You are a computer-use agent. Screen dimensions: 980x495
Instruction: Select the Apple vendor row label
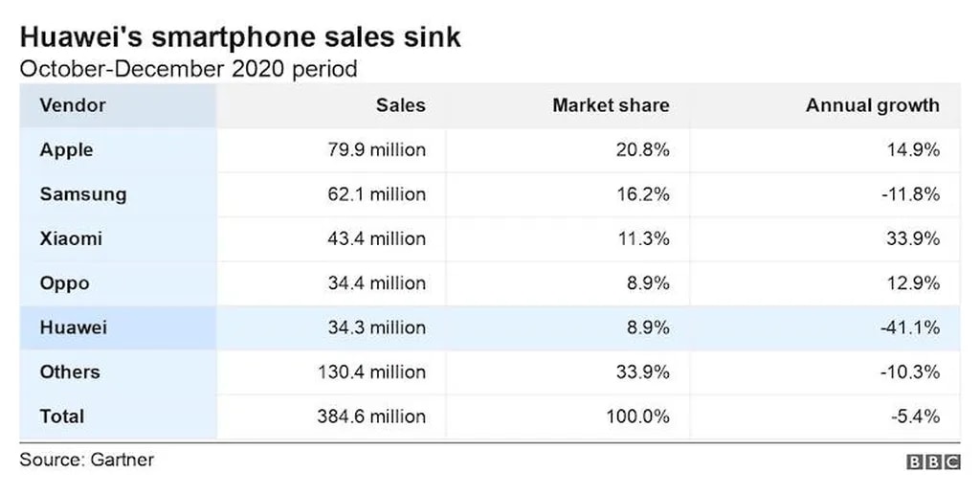tap(67, 149)
